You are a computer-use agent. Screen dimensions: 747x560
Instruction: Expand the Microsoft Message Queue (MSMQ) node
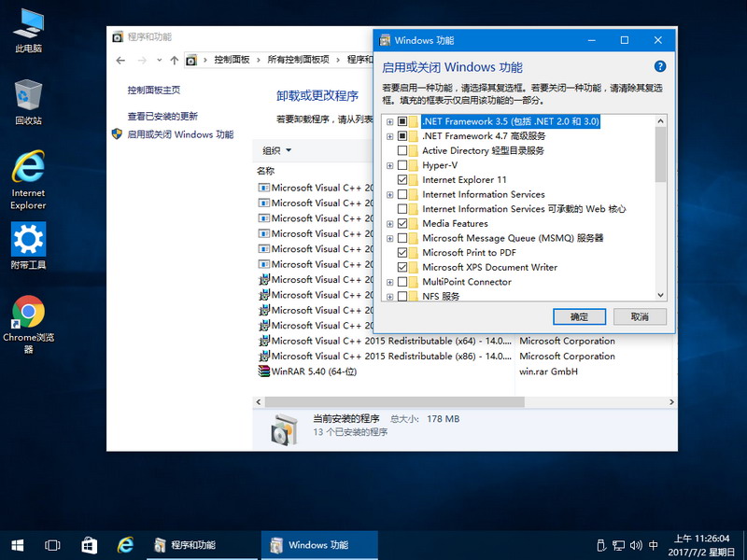[389, 239]
